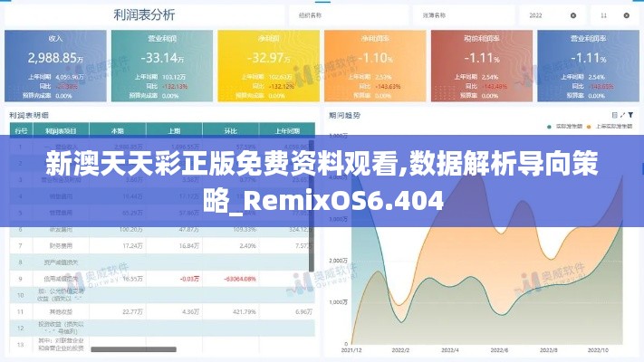This screenshot has width=644, height=362.
Task: Click the 营业利润率 blue KPI card
Action: tap(588, 65)
